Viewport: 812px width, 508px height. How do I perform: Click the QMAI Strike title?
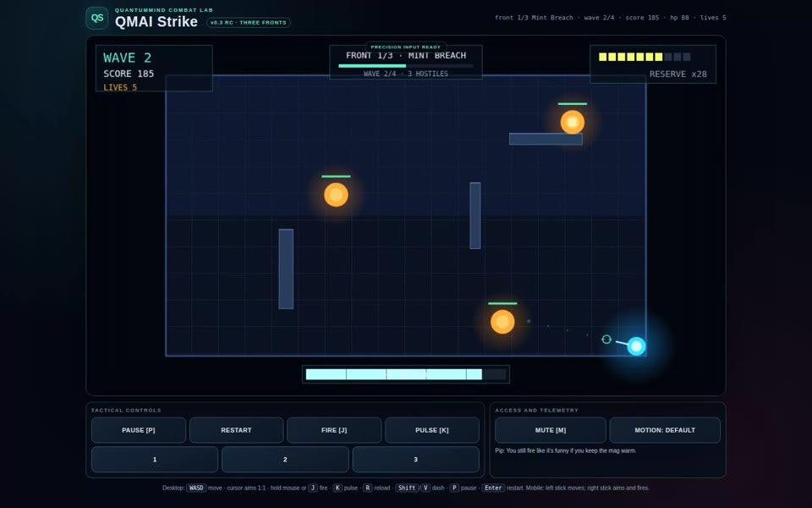coord(156,22)
